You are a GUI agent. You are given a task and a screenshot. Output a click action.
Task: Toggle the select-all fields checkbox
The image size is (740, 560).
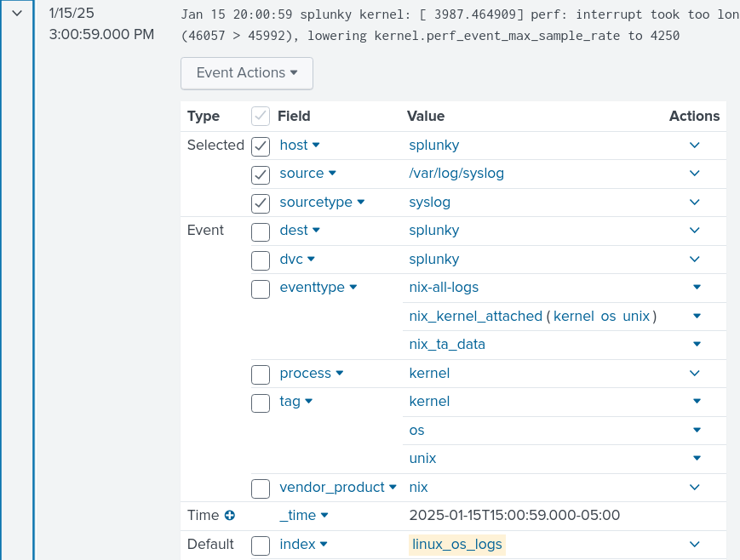point(261,116)
